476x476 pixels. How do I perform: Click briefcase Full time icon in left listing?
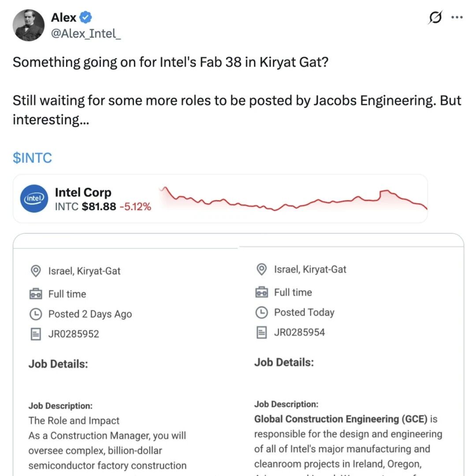coord(36,294)
